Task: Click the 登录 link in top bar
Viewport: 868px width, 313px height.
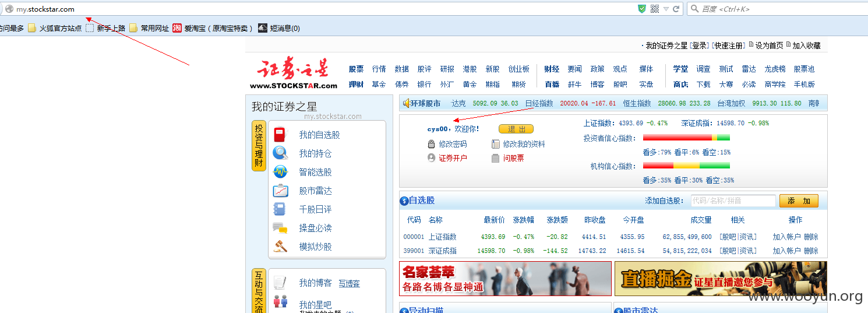Action: pos(700,45)
